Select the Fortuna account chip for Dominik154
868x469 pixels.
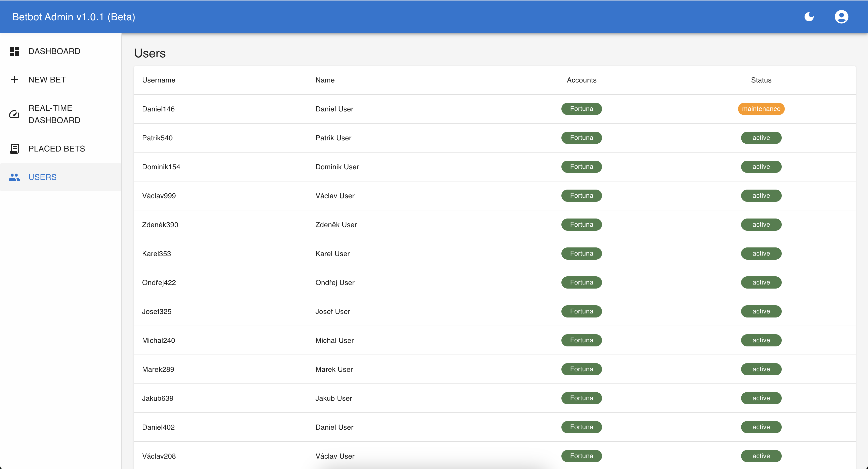[x=582, y=166]
